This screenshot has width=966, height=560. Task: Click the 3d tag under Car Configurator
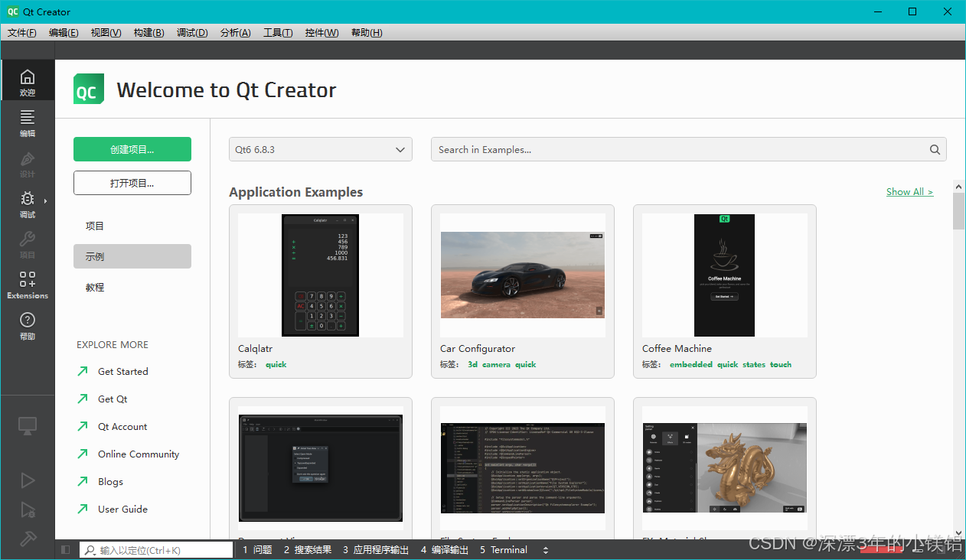point(472,364)
